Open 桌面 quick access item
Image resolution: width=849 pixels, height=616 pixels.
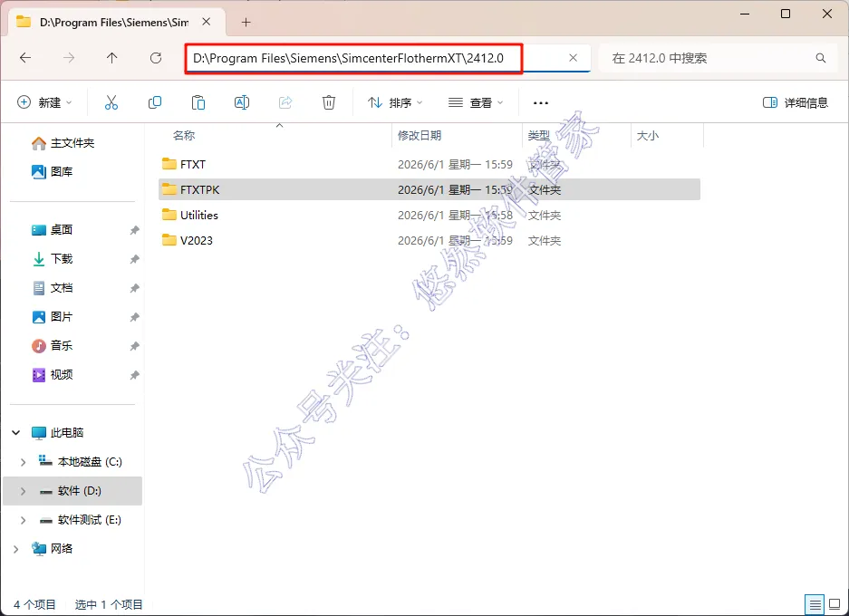point(52,229)
